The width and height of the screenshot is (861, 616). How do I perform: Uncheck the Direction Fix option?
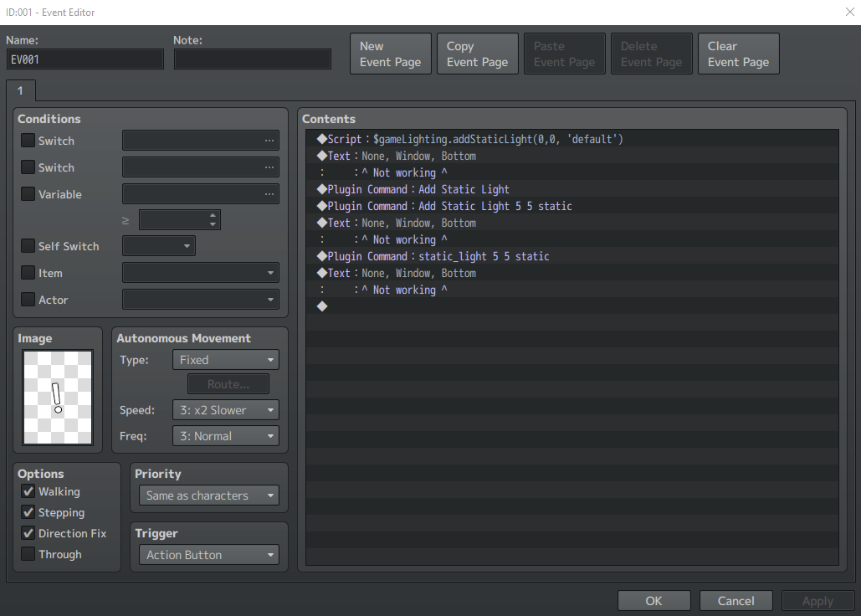click(28, 533)
